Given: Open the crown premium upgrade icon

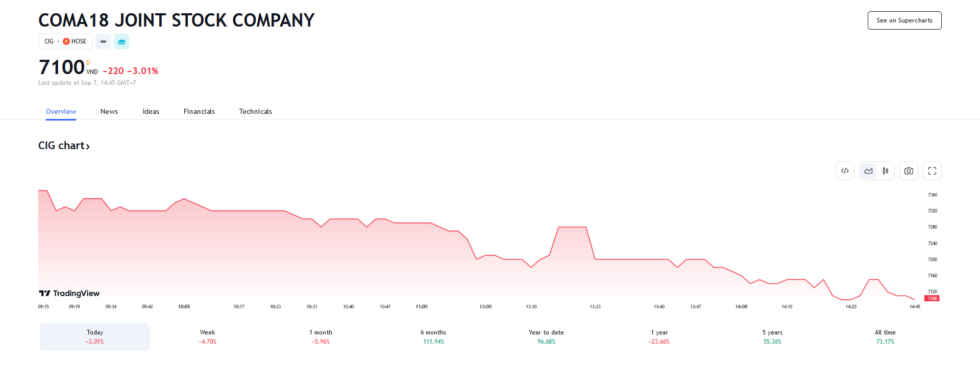Looking at the screenshot, I should point(121,41).
